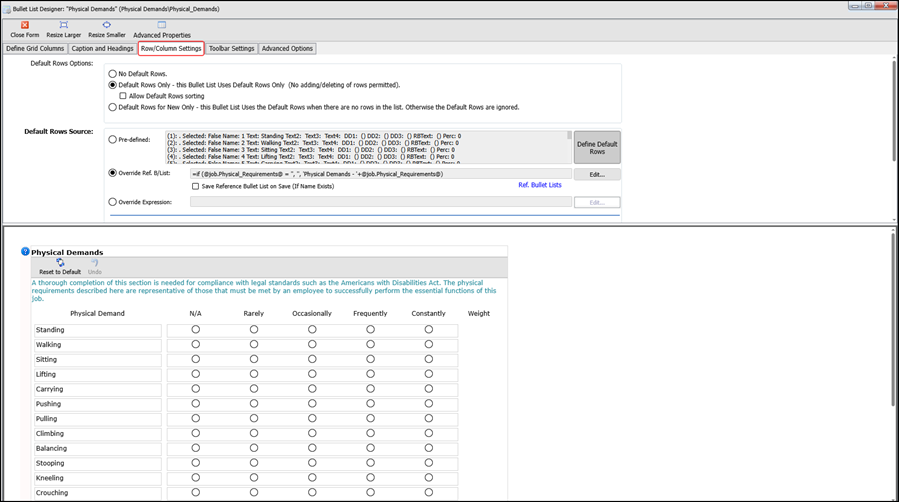Select Occasionally for Climbing
Screen dimensions: 899x503
(312, 434)
